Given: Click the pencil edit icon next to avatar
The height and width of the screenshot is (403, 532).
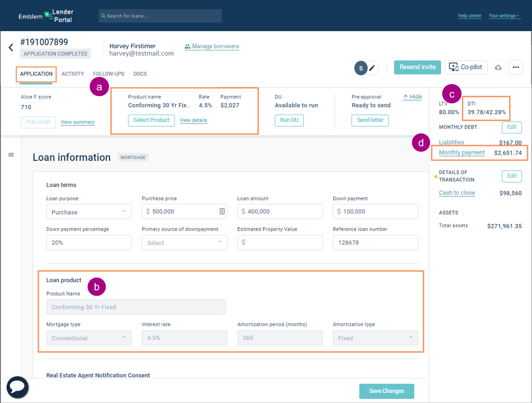Looking at the screenshot, I should tap(372, 68).
